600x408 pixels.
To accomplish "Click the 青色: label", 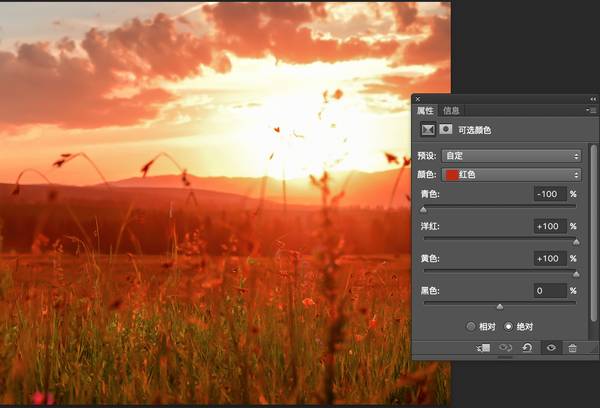I will 430,194.
